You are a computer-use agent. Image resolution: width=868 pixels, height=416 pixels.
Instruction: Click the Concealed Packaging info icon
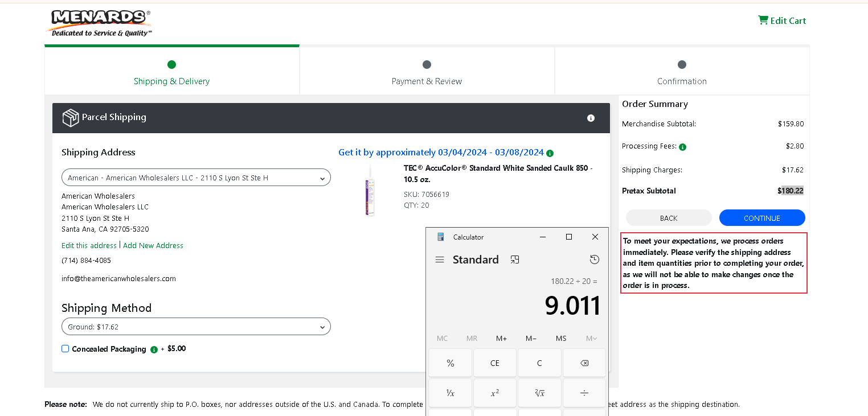154,349
